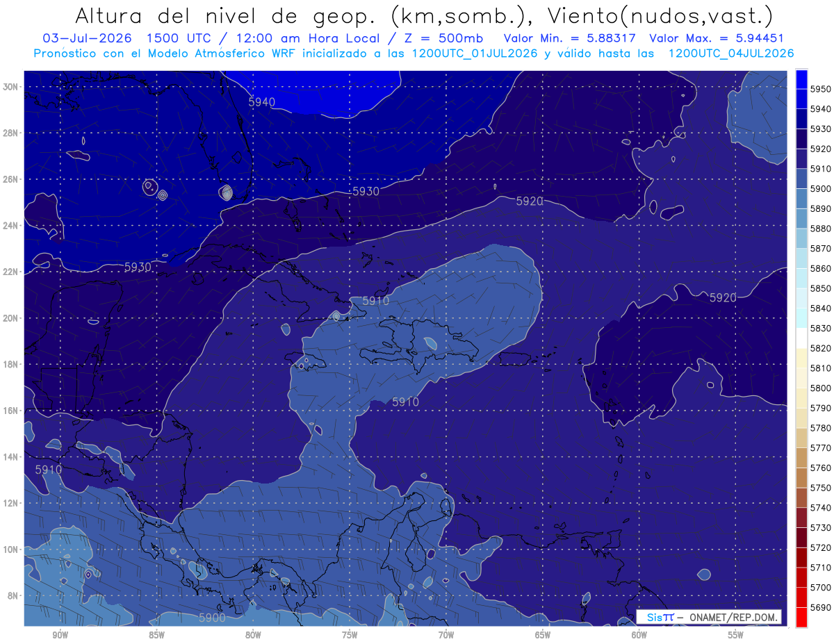Select legend swatch between 5820 and 5830
Screen dimensions: 834x644
pyautogui.click(x=801, y=338)
